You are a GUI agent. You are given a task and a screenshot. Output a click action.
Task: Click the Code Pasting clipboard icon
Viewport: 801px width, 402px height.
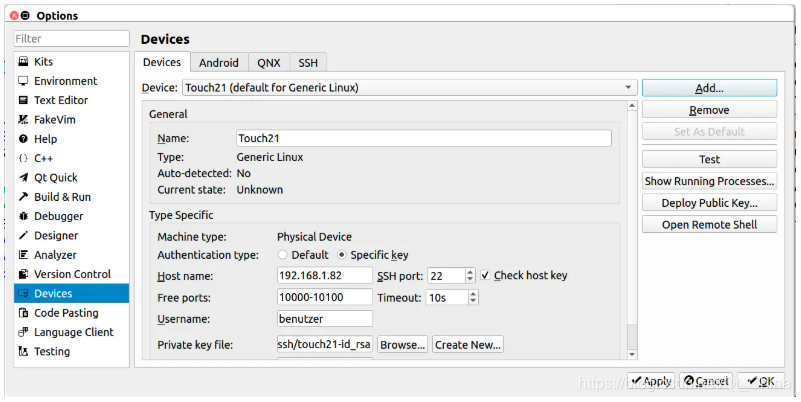23,313
